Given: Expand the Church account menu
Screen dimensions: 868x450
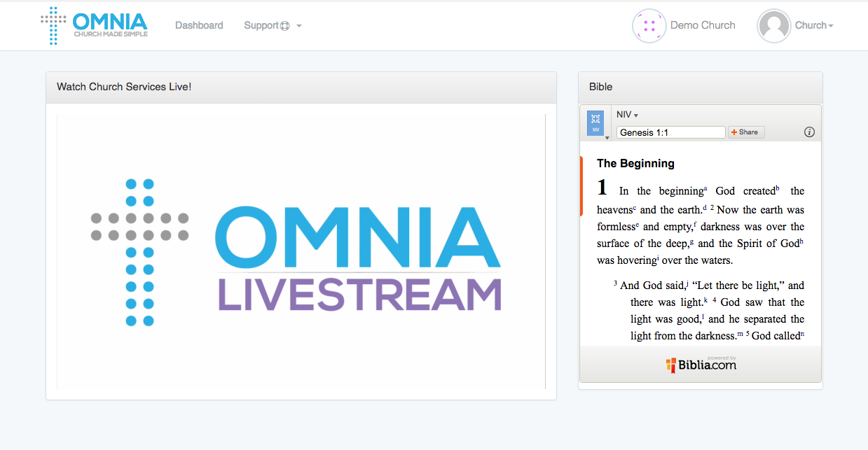Looking at the screenshot, I should tap(813, 25).
